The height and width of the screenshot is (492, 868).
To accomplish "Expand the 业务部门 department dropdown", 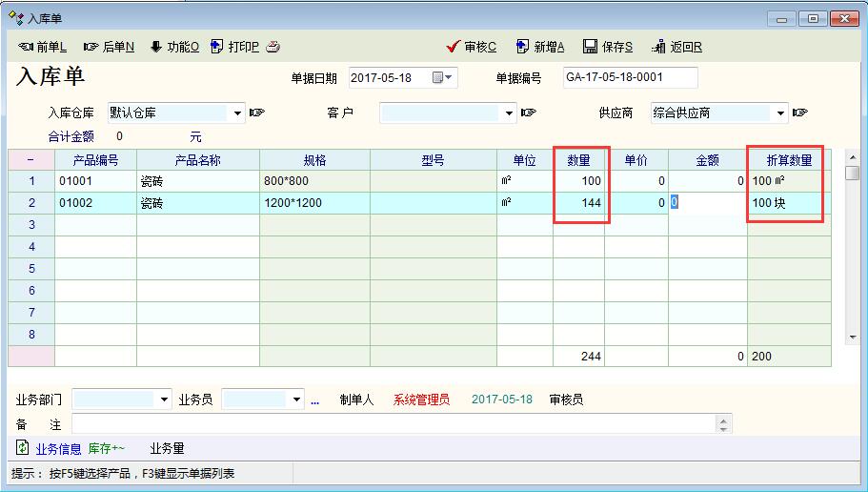I will click(165, 400).
